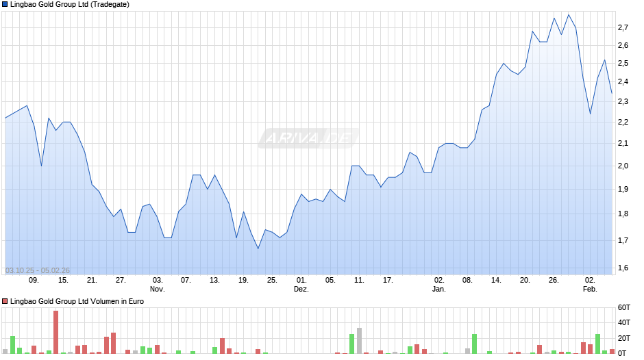Click the 13. date axis label
This screenshot has height=360, width=644.
pos(214,281)
